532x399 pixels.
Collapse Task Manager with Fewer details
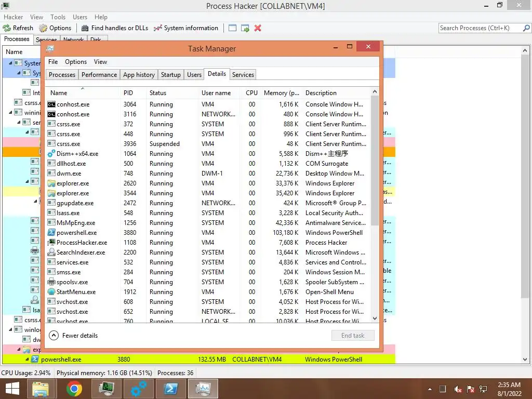73,336
